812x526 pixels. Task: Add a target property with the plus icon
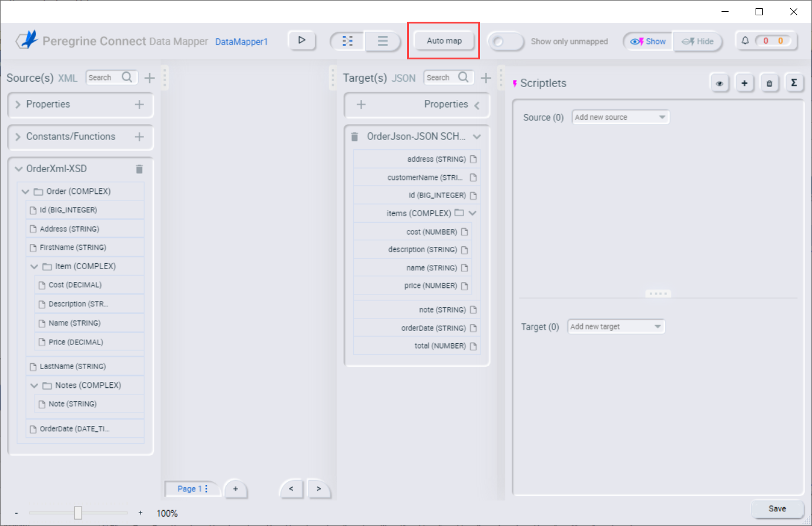tap(361, 104)
